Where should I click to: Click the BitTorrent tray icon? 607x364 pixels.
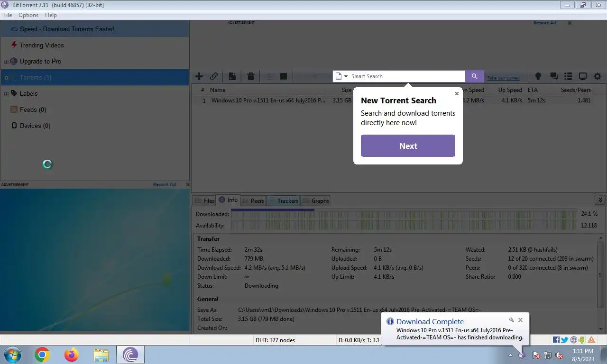click(522, 355)
